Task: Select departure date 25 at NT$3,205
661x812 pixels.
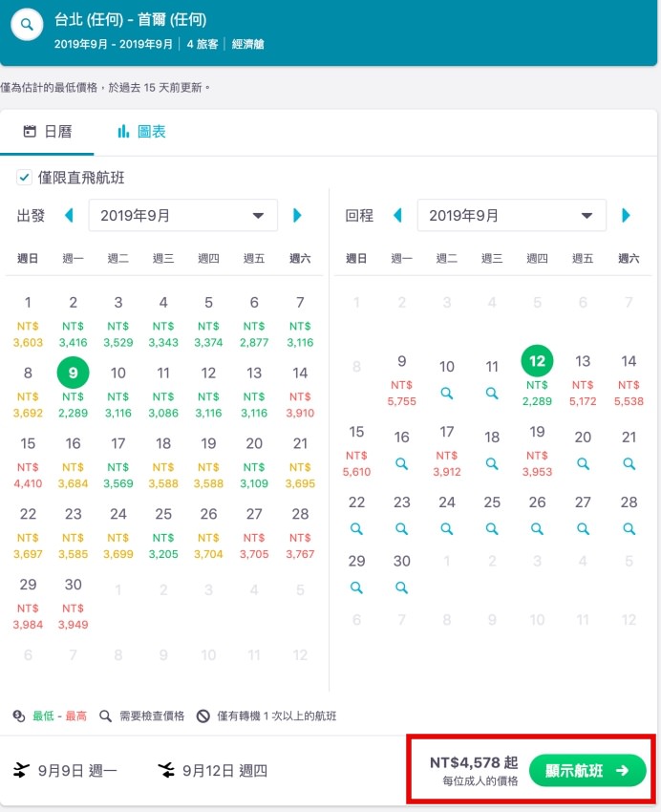Action: [x=163, y=532]
